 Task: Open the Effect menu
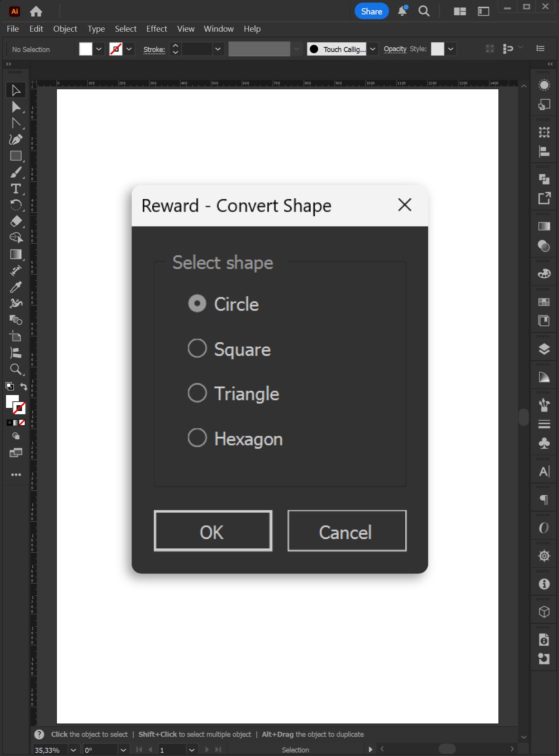click(x=156, y=29)
